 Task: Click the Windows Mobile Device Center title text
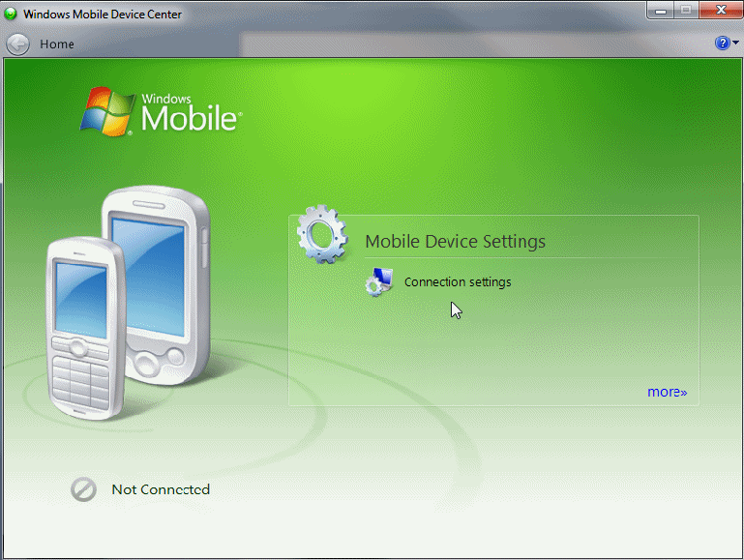(x=103, y=15)
